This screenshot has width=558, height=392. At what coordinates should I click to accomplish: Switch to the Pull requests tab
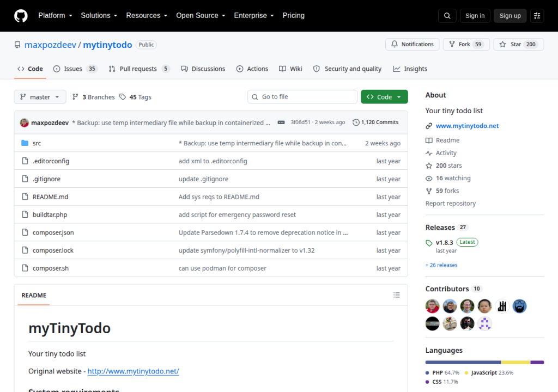[138, 69]
